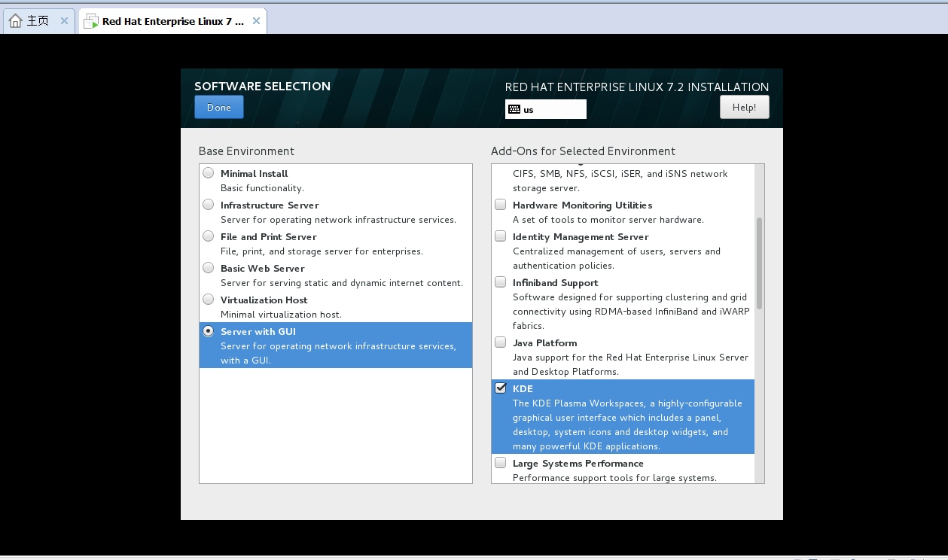
Task: Enable Identity Management Server checkbox
Action: [501, 236]
